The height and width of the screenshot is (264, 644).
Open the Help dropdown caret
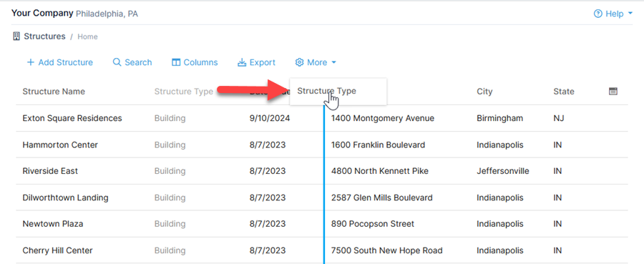630,14
